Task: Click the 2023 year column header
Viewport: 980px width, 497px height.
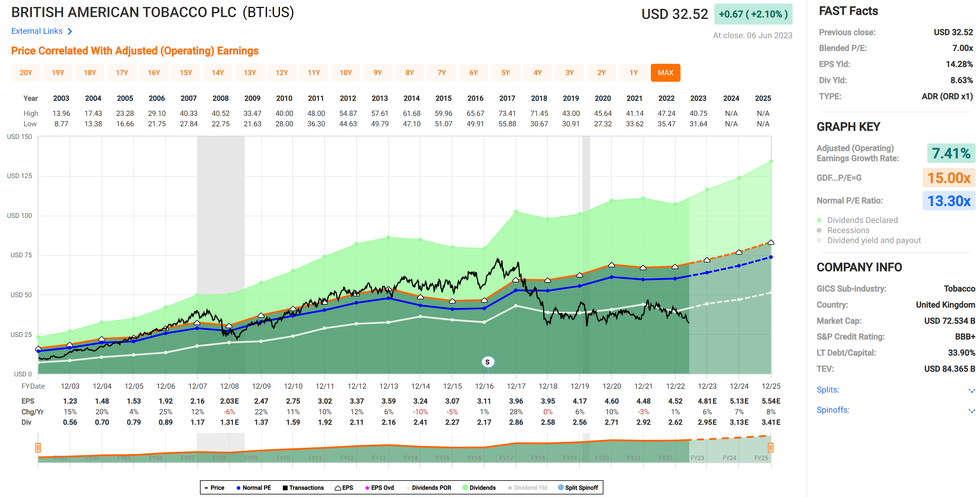Action: click(698, 98)
